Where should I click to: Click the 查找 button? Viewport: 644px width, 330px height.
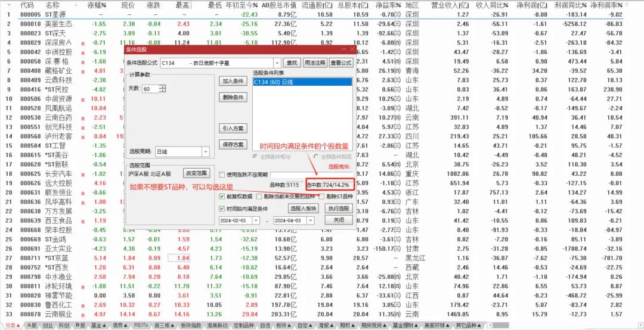292,63
